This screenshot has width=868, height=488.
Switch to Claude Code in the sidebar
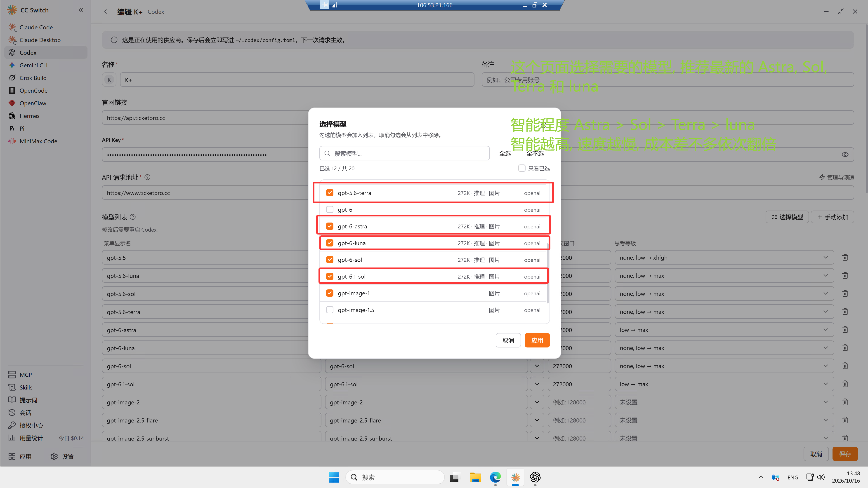point(46,27)
